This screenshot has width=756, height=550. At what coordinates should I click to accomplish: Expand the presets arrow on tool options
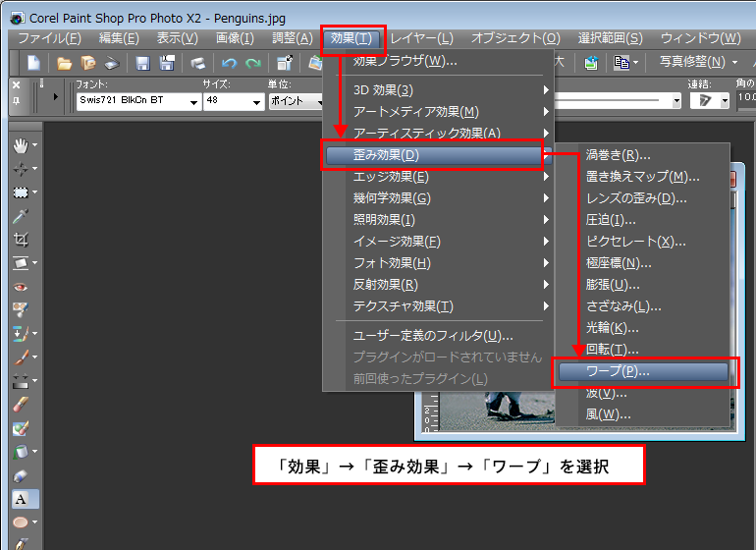[x=55, y=97]
